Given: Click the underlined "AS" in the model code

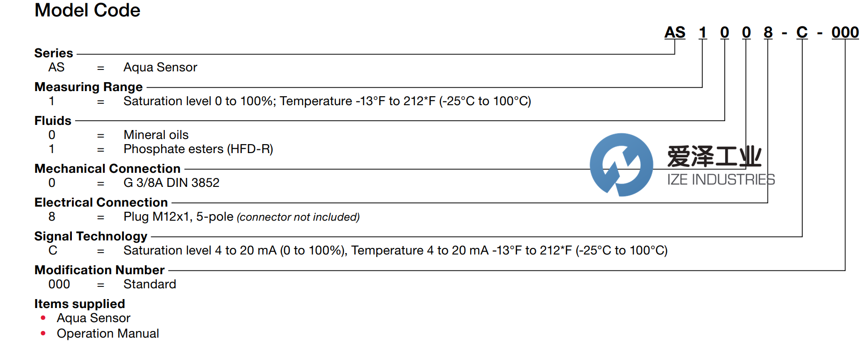Looking at the screenshot, I should point(674,32).
